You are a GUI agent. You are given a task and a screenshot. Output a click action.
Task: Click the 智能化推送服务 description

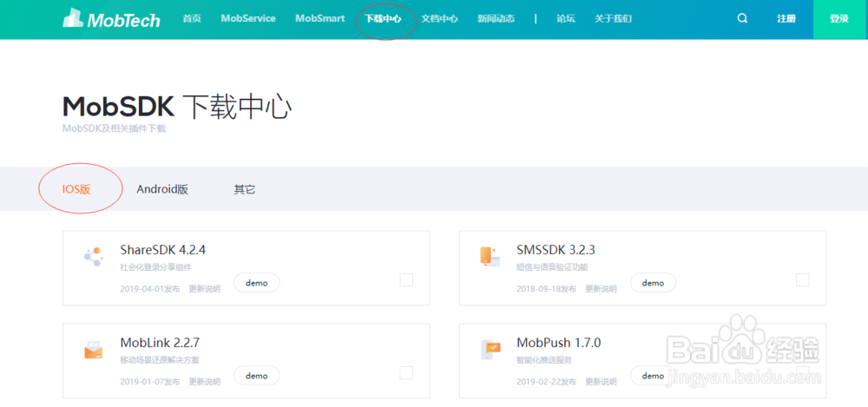pos(544,360)
